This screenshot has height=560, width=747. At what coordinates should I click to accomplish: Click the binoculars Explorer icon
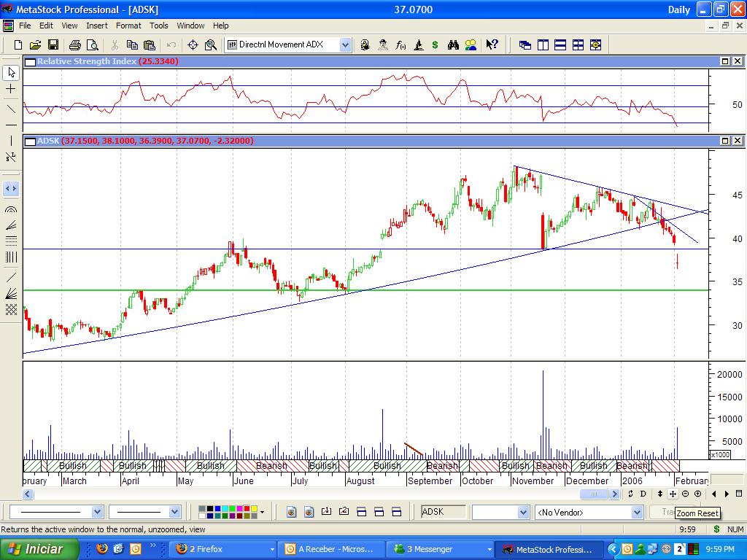453,45
